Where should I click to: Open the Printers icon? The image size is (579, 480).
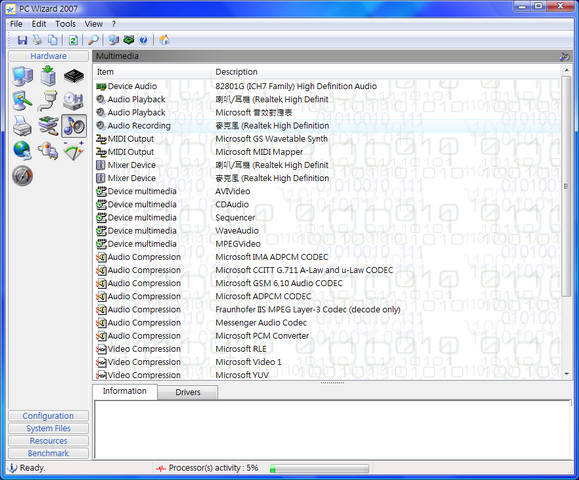point(23,126)
